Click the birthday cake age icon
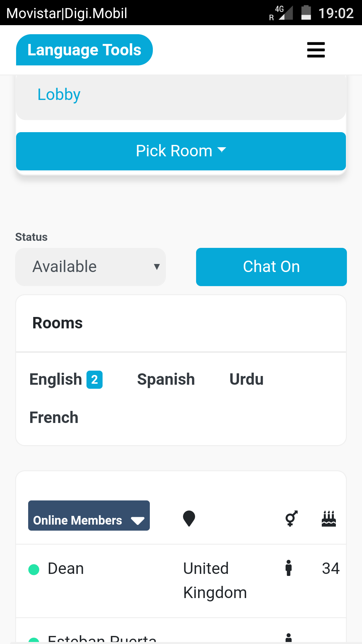 click(x=328, y=519)
